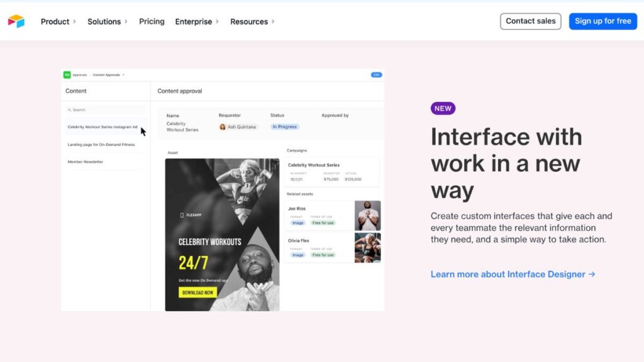This screenshot has height=362, width=644.
Task: Click the Olivia Flex asset thumbnail
Action: pos(367,248)
